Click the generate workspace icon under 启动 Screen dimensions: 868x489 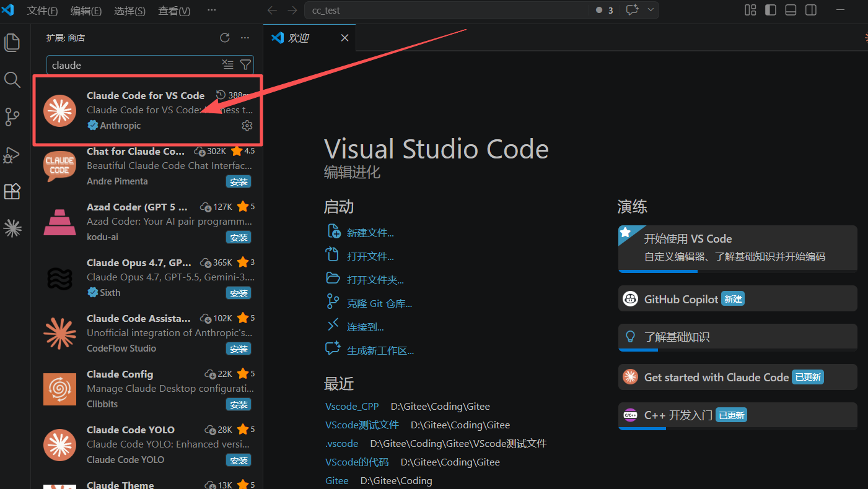point(333,348)
